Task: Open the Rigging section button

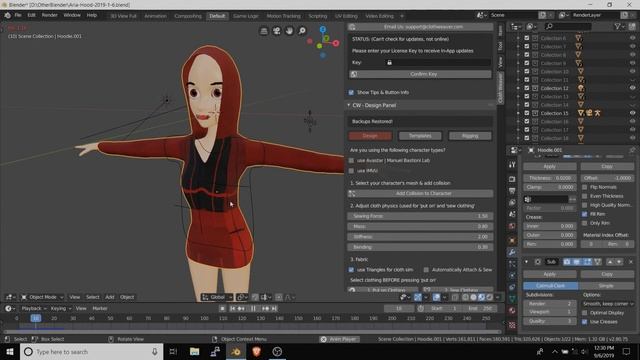Action: coord(470,136)
